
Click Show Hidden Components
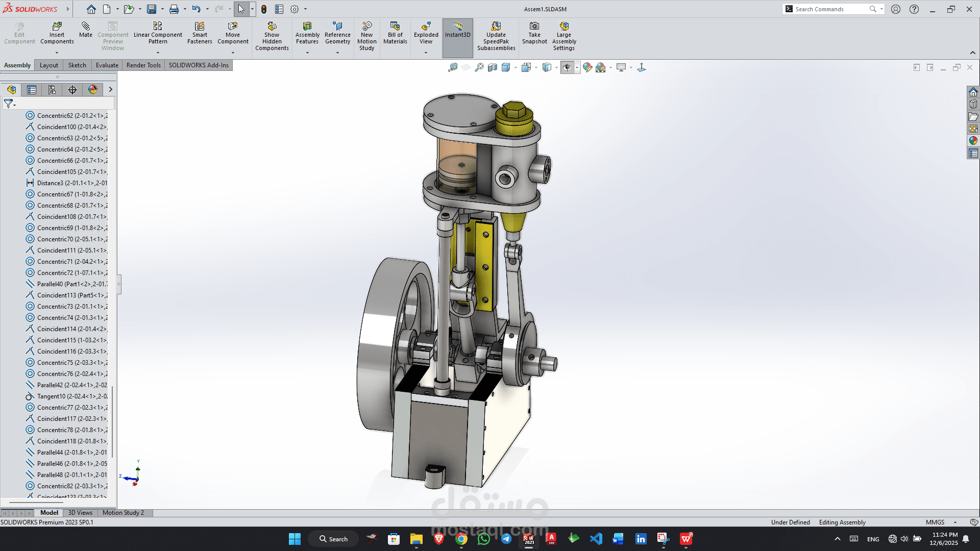tap(272, 36)
